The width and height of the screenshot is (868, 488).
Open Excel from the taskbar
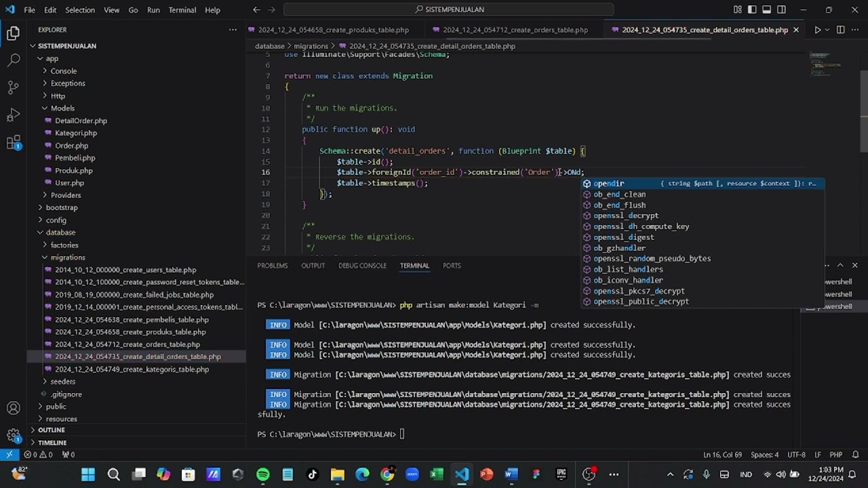[x=437, y=474]
